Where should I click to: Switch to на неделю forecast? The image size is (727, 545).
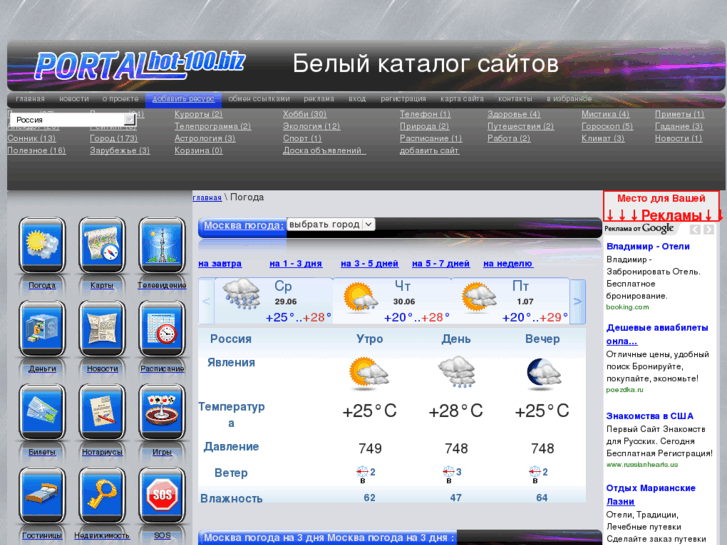tap(508, 263)
